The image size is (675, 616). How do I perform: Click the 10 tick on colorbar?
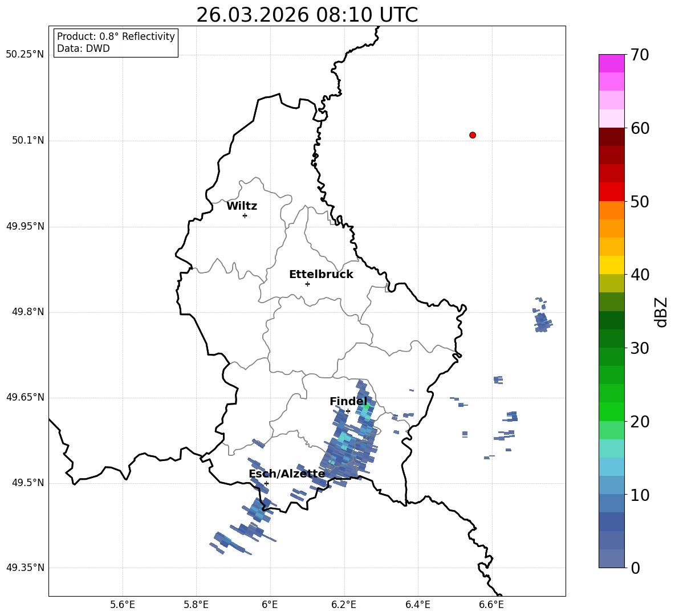click(x=639, y=495)
